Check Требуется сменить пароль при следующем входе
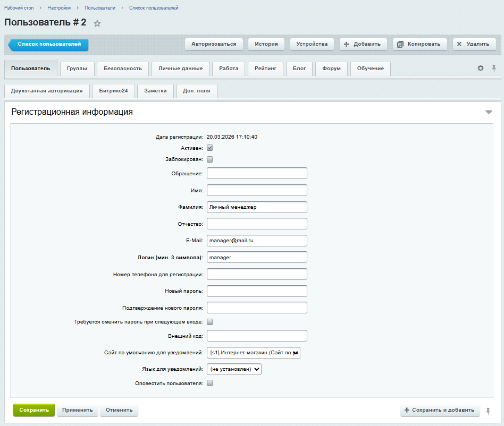Screen dimensions: 504x426 coord(210,322)
